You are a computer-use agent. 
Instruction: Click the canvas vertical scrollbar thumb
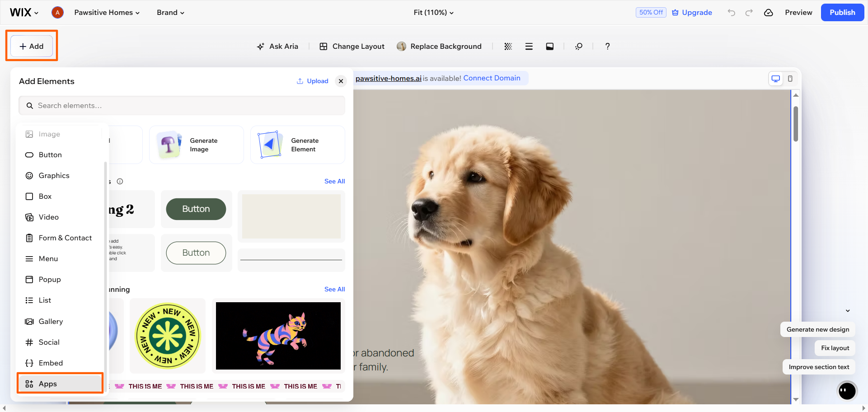pos(796,124)
